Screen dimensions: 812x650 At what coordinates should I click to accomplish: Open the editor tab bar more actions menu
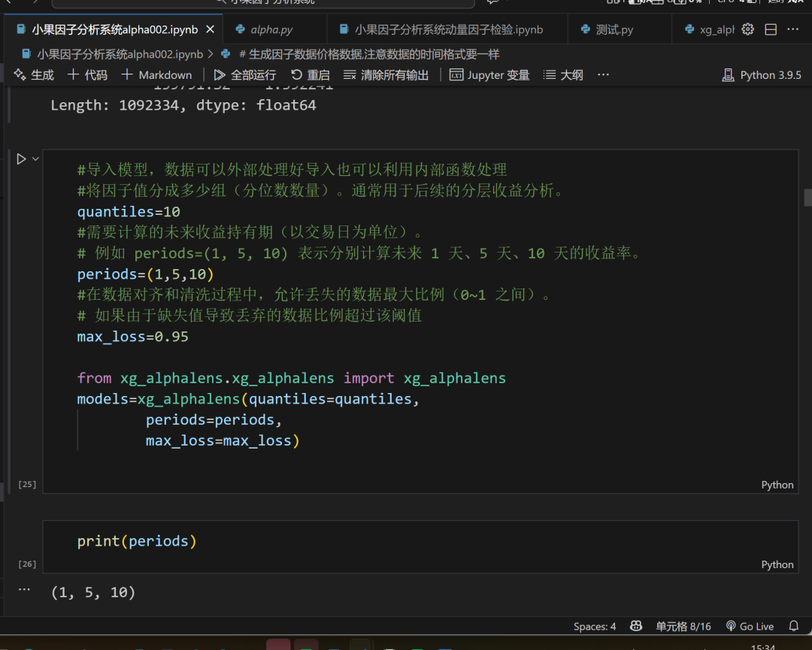pyautogui.click(x=793, y=29)
